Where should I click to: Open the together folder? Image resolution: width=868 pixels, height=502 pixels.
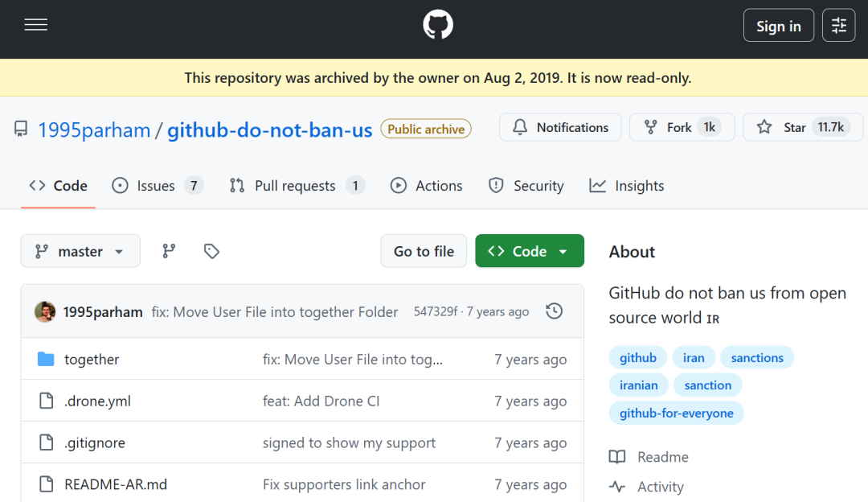(92, 360)
